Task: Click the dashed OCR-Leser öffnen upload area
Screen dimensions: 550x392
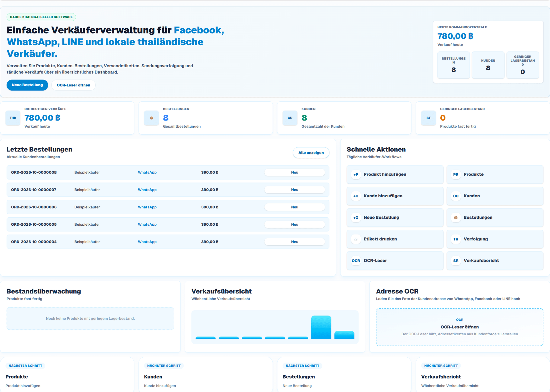Action: pyautogui.click(x=459, y=327)
